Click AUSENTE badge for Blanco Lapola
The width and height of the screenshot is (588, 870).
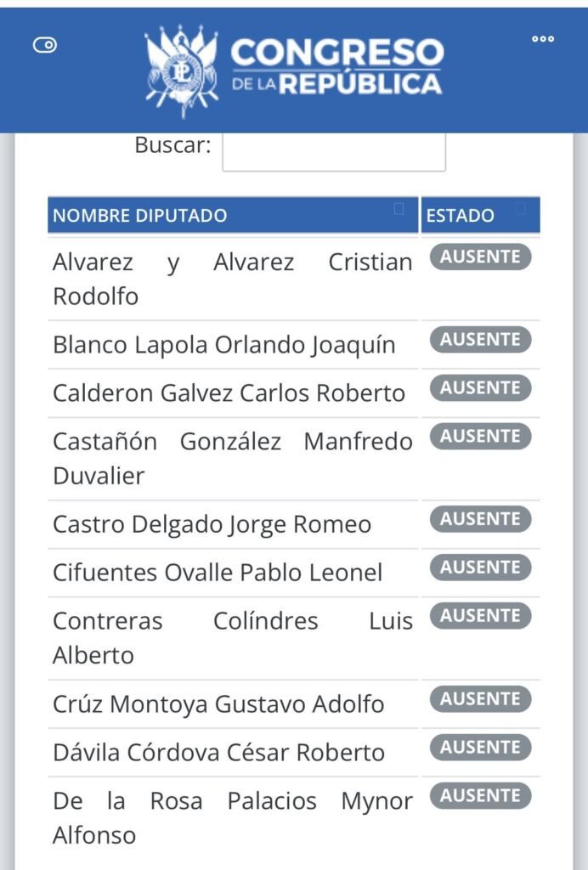480,340
